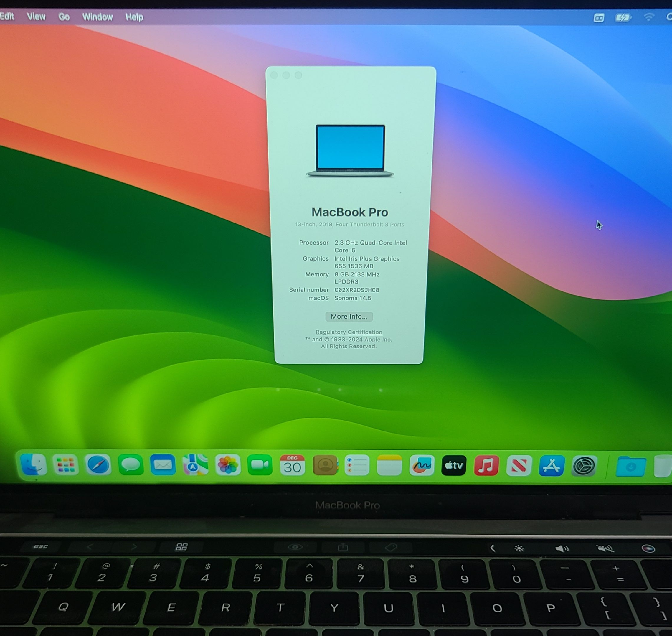The image size is (672, 636).
Task: Click the serial number "C02XR2DSJHC8"
Action: 357,290
